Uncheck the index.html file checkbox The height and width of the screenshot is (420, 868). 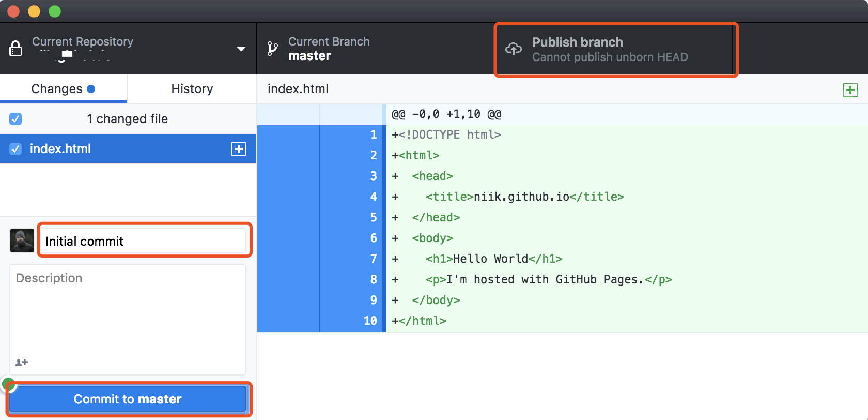pos(16,149)
